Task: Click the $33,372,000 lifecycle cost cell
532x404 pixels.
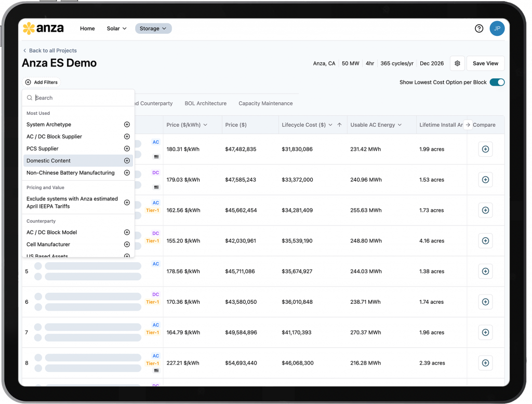Action: click(297, 180)
